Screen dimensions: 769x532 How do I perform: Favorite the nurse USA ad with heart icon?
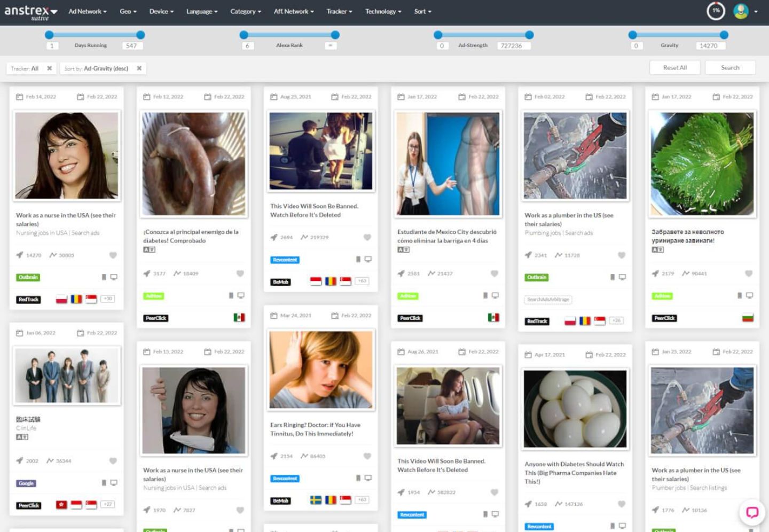[113, 255]
